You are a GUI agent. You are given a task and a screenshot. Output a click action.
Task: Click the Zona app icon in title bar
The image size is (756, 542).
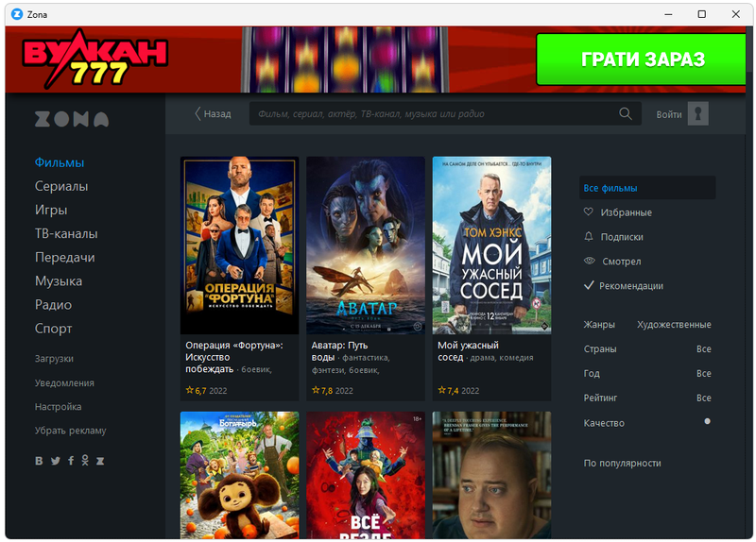(17, 14)
